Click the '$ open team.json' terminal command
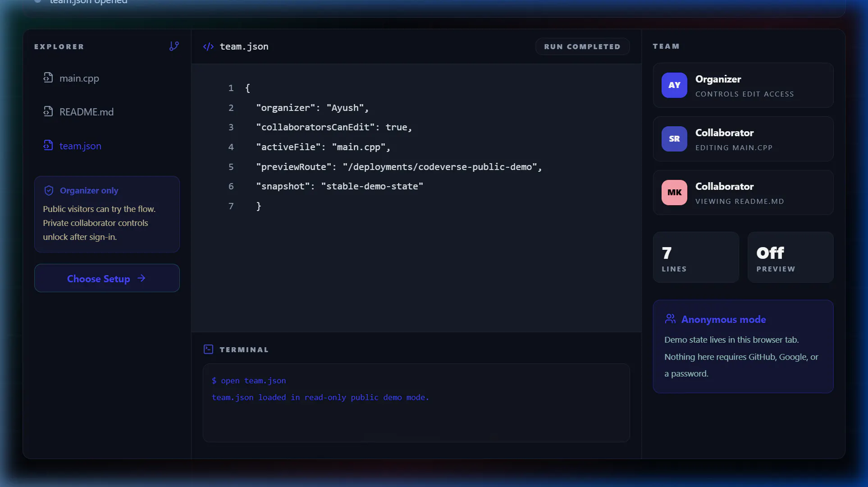The height and width of the screenshot is (487, 868). [249, 381]
